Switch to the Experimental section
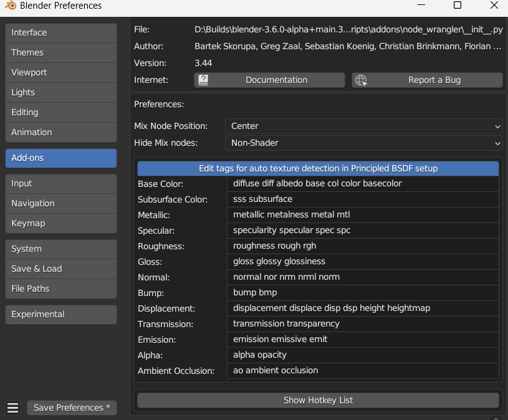Image resolution: width=508 pixels, height=420 pixels. pyautogui.click(x=60, y=314)
